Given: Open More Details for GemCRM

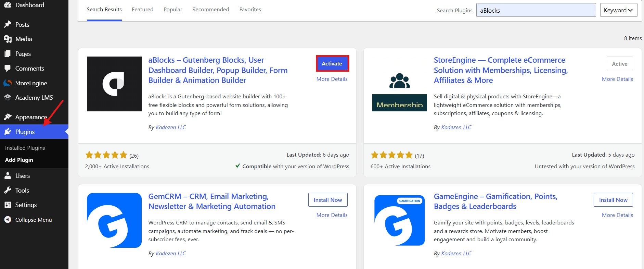Looking at the screenshot, I should point(332,215).
